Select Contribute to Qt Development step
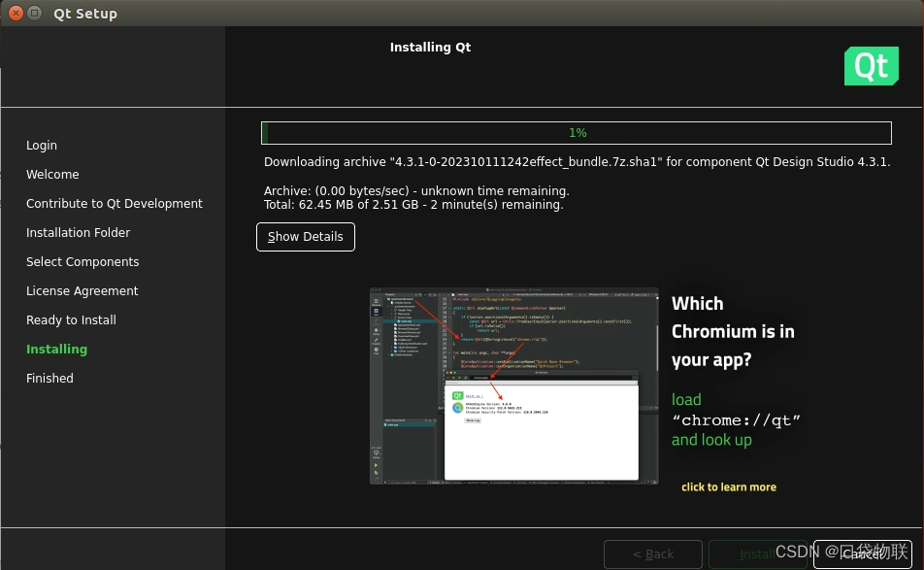924x570 pixels. tap(114, 203)
